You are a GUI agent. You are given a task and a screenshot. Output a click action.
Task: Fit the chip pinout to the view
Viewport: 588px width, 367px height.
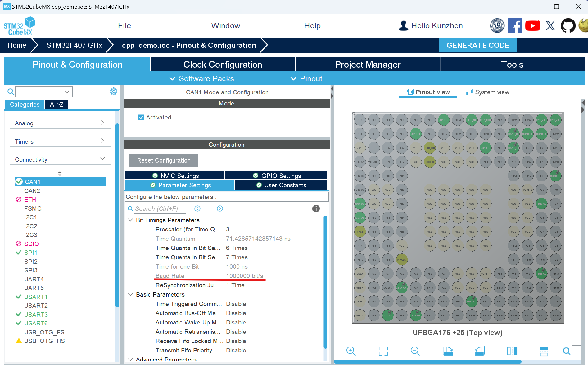pyautogui.click(x=383, y=351)
